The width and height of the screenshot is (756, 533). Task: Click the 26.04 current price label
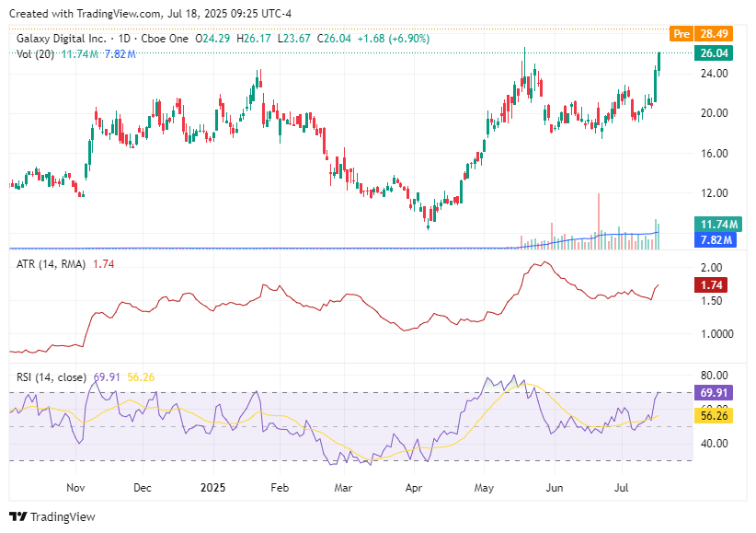pyautogui.click(x=714, y=53)
